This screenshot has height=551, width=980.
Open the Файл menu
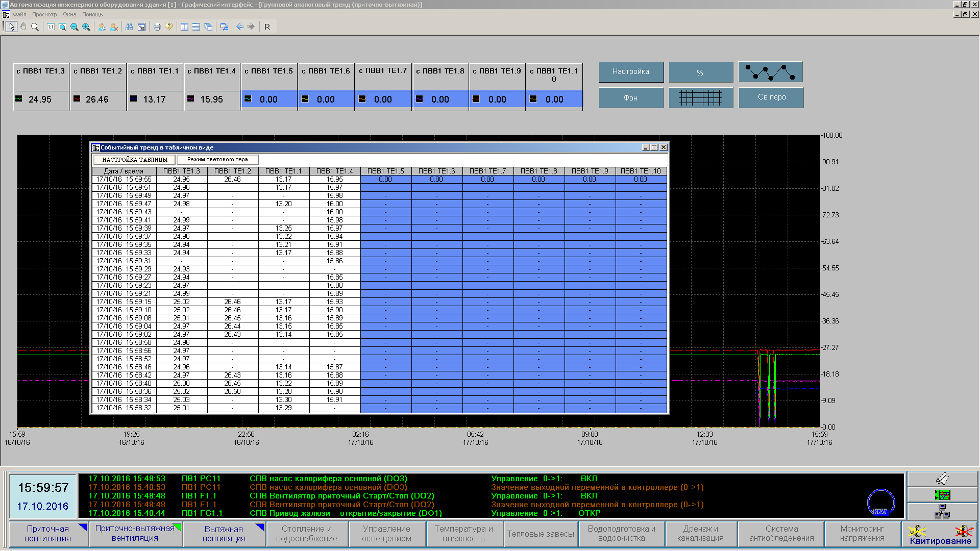[x=19, y=14]
